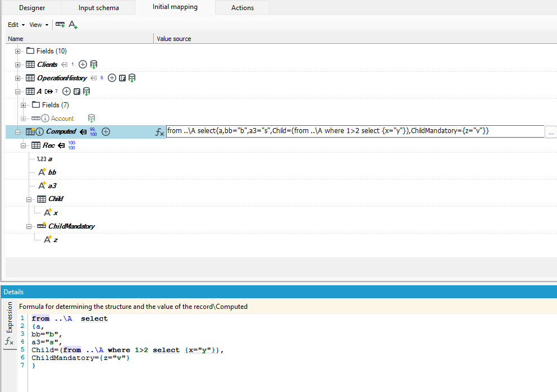Open the View dropdown menu
This screenshot has width=557, height=392.
point(39,25)
